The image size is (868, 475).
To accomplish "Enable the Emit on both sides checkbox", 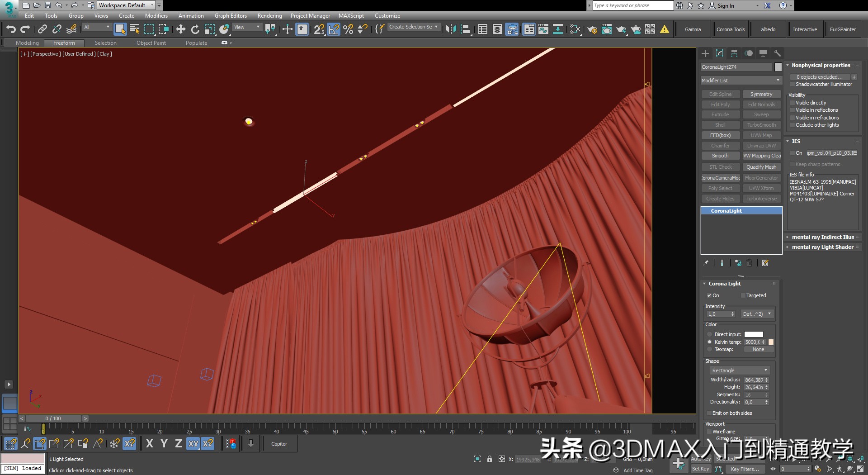I will point(710,413).
